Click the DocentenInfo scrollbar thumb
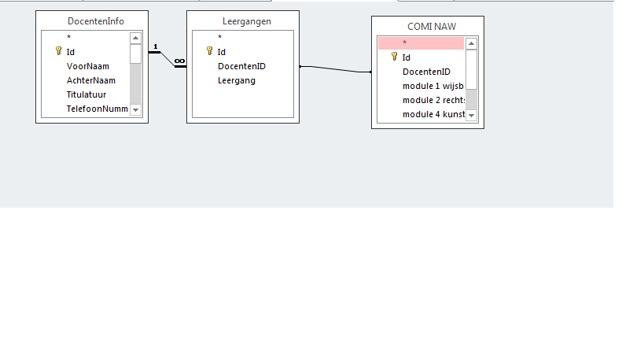This screenshot has width=644, height=362. point(135,54)
